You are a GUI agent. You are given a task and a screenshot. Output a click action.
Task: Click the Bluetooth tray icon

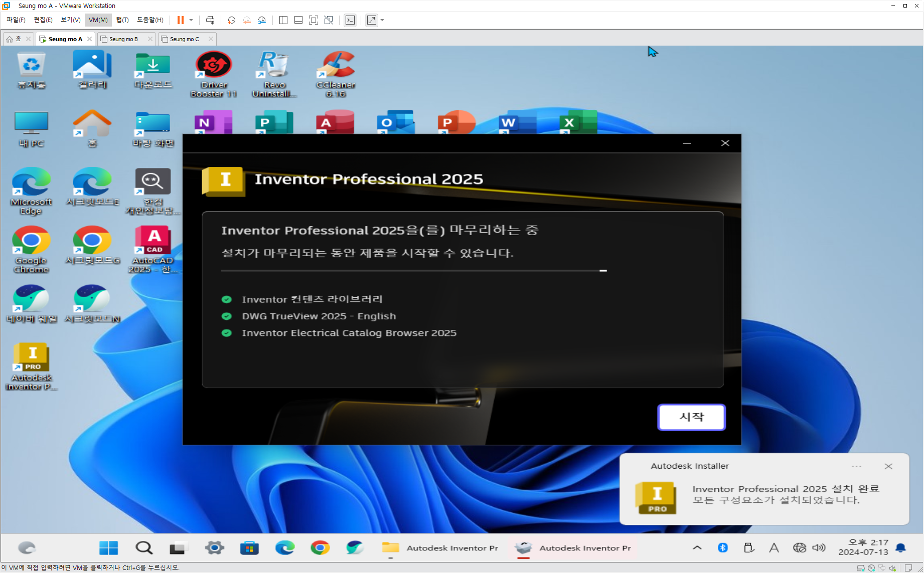723,548
